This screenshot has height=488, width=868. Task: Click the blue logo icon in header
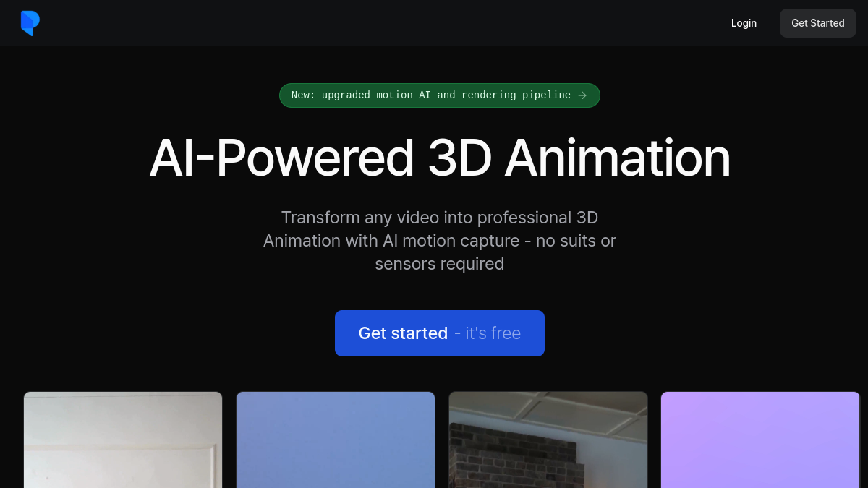coord(30,23)
